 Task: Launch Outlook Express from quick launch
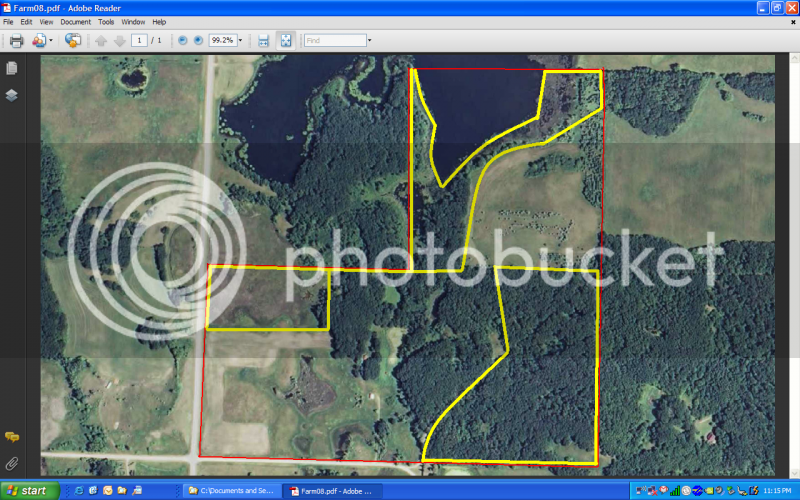pyautogui.click(x=93, y=491)
